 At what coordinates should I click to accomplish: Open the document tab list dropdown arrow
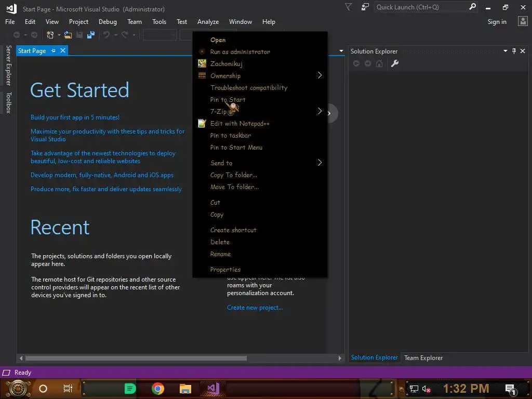(x=341, y=51)
